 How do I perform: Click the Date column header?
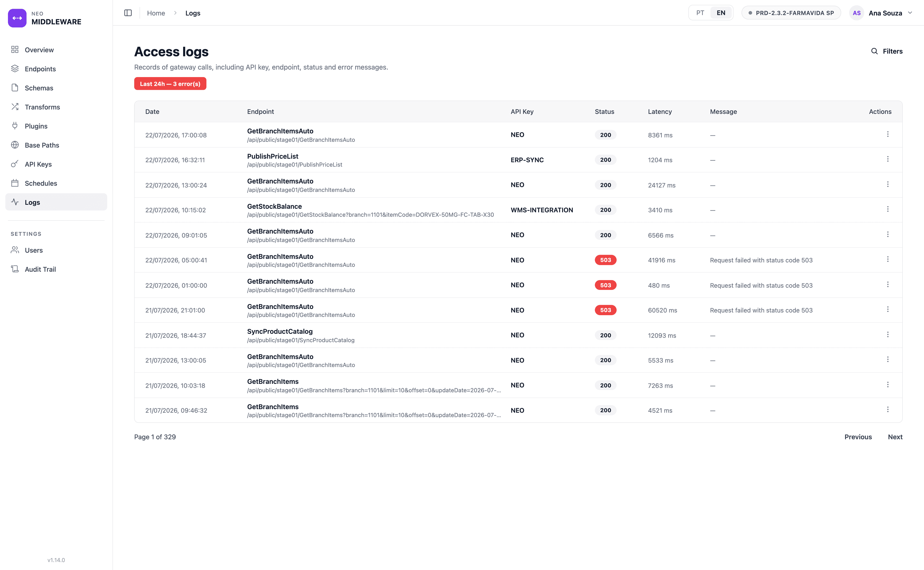point(152,111)
